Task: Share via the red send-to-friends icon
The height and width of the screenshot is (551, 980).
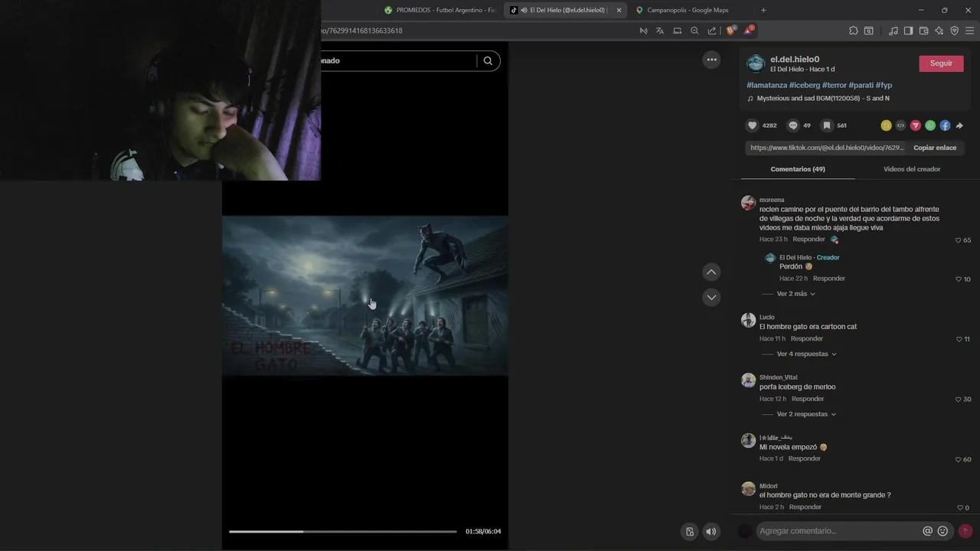Action: [x=915, y=126]
